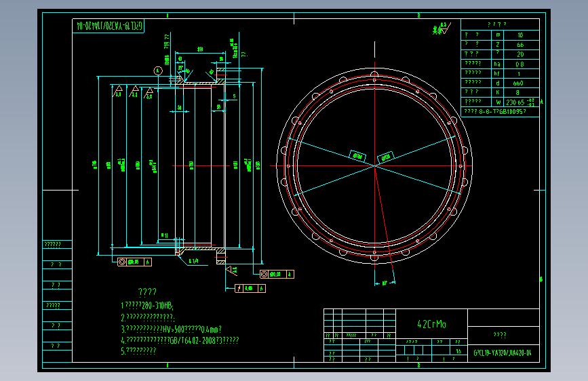Select the K value 8 cell
The height and width of the screenshot is (381, 588).
[x=521, y=93]
